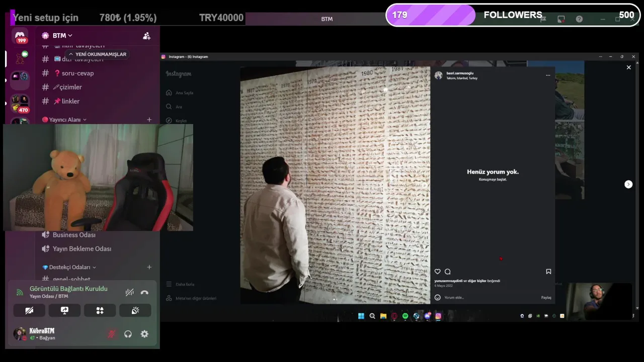Open yunusemreaydinli liker profile
The width and height of the screenshot is (644, 362).
(x=448, y=281)
